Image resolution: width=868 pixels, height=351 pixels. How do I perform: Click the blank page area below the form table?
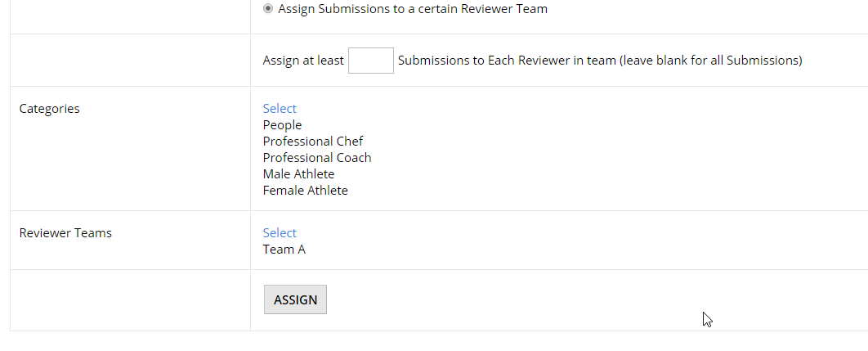pyautogui.click(x=434, y=341)
